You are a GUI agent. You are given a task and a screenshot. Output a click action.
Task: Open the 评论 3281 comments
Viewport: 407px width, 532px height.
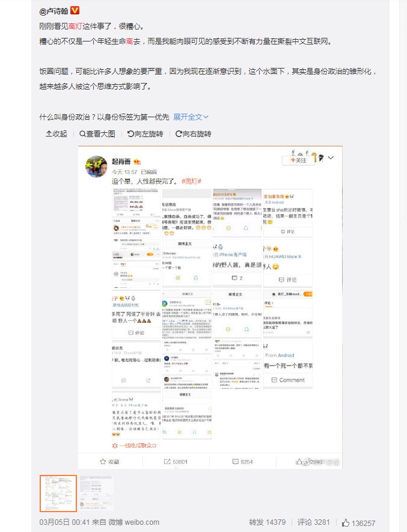tap(313, 522)
